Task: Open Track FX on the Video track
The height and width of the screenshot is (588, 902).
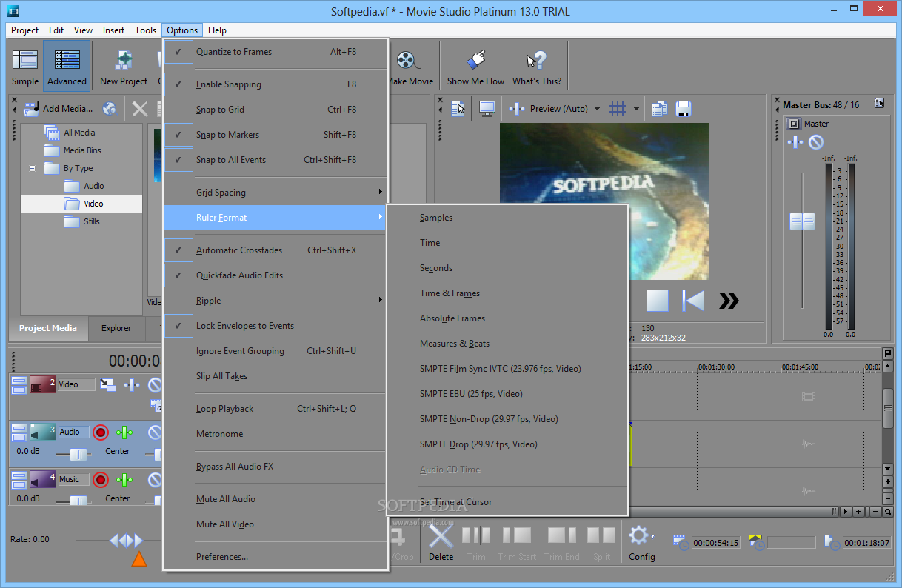Action: click(x=132, y=384)
